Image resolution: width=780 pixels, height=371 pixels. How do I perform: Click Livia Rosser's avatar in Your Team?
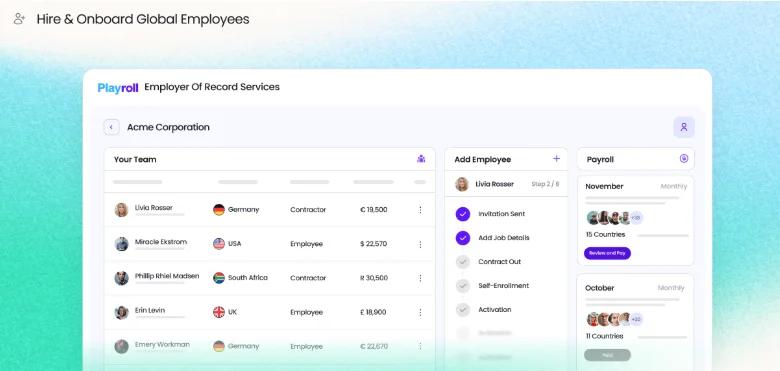pos(121,210)
